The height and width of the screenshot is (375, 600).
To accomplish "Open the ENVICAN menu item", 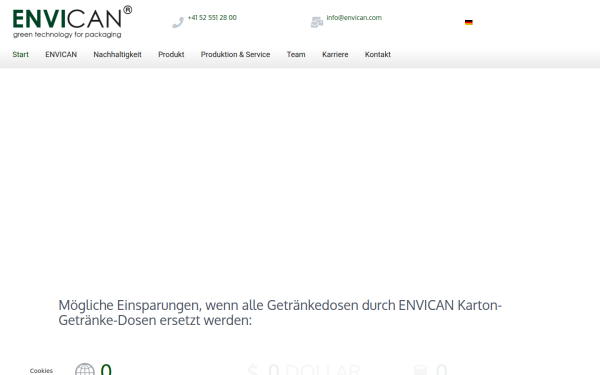I will click(61, 54).
